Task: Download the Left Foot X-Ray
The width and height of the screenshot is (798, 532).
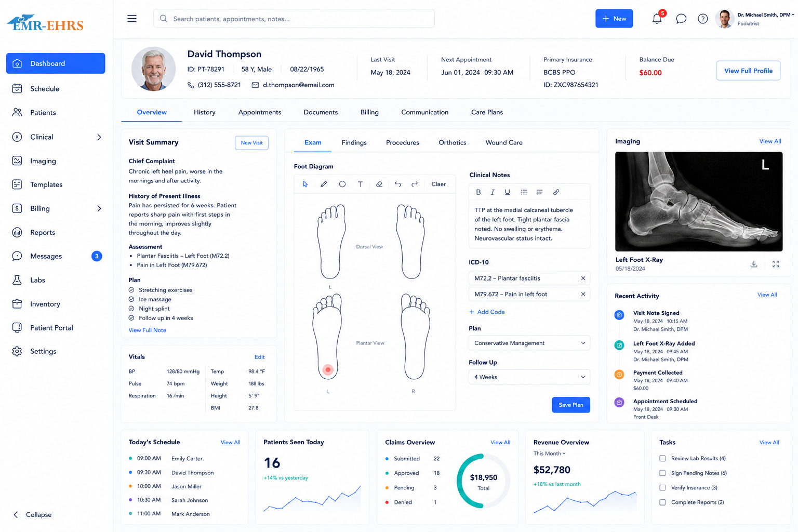Action: coord(754,264)
